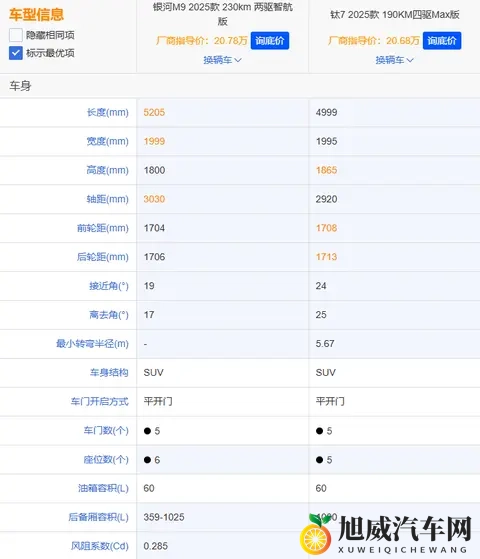Viewport: 480px width, 559px height.
Task: Select the highlighted length value 5205
Action: click(x=154, y=113)
